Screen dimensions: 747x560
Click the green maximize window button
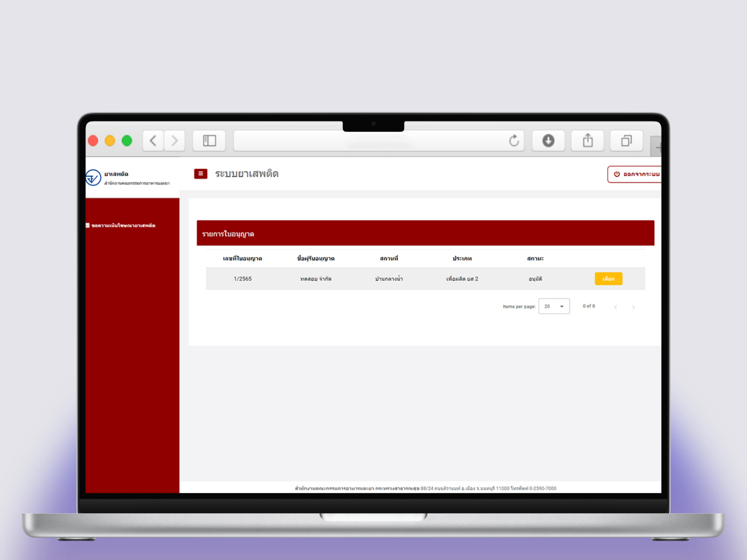[x=127, y=141]
